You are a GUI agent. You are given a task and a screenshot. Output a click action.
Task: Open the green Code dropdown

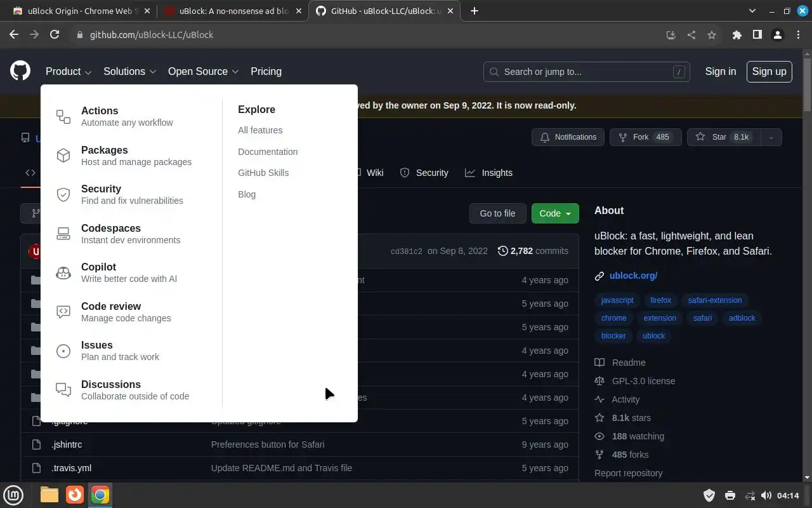tap(555, 213)
